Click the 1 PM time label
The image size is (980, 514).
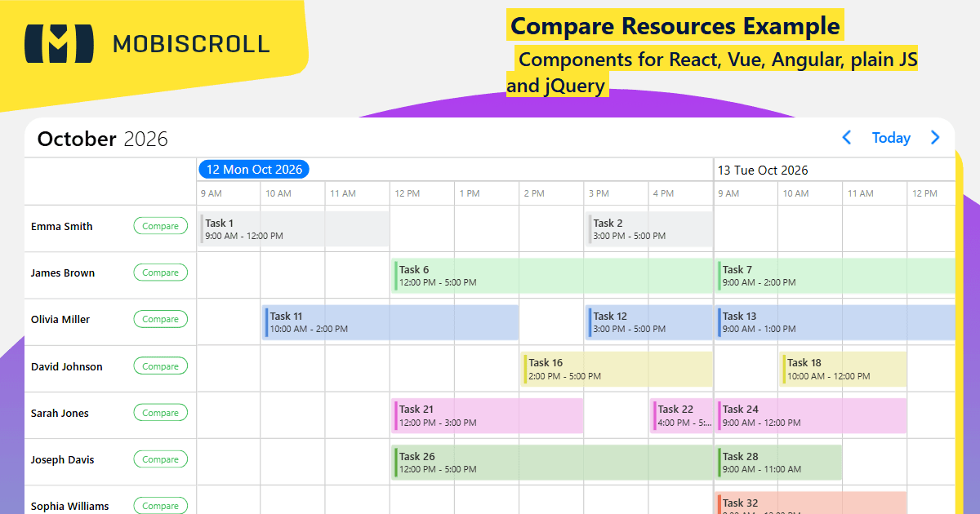(x=470, y=193)
